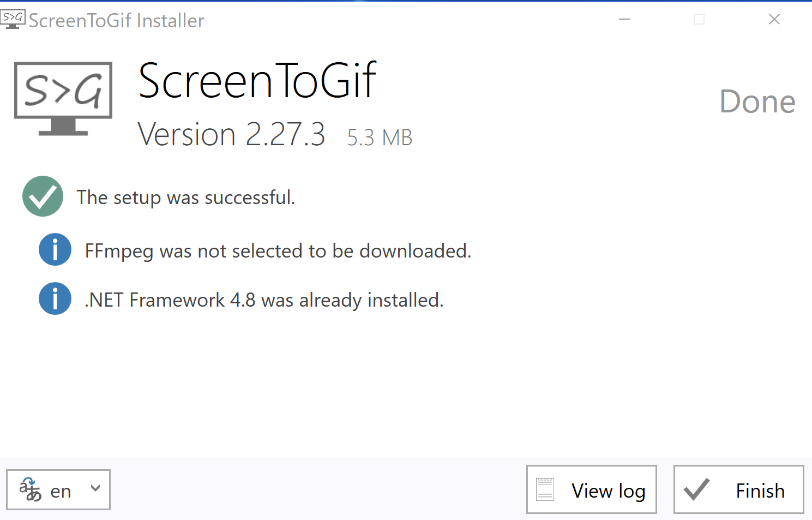The height and width of the screenshot is (520, 812).
Task: Click the Done heading text
Action: point(757,101)
